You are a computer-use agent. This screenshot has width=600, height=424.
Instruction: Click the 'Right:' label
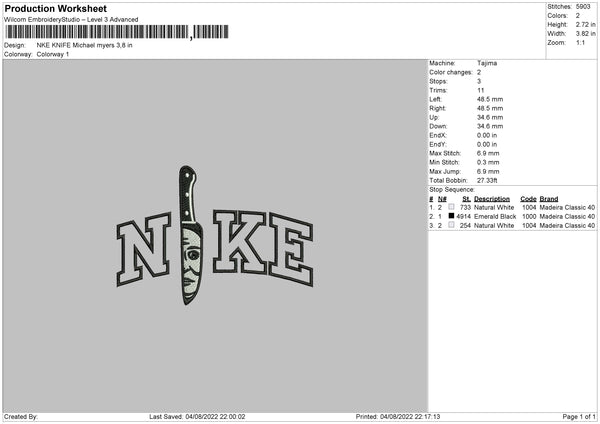(437, 108)
